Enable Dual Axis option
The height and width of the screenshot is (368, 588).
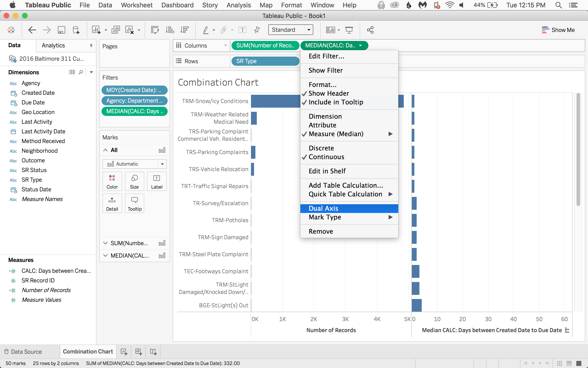coord(349,208)
